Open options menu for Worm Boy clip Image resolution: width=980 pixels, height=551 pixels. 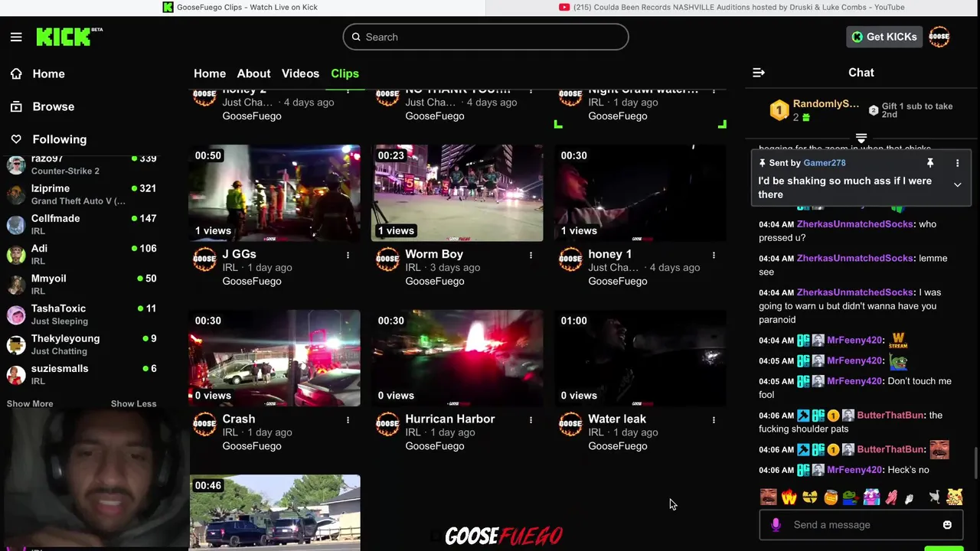(531, 255)
